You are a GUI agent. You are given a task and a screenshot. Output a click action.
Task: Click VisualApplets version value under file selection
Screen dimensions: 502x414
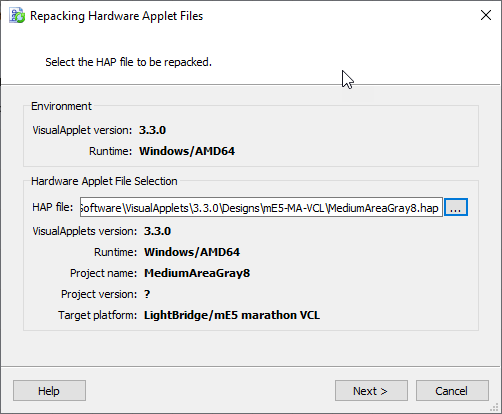157,231
